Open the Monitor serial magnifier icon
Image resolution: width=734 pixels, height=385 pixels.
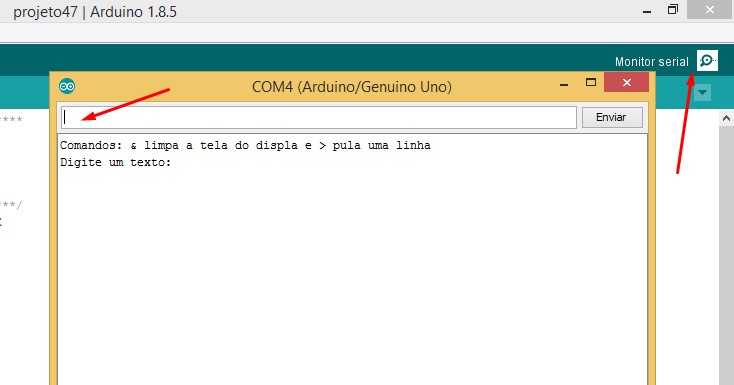707,60
